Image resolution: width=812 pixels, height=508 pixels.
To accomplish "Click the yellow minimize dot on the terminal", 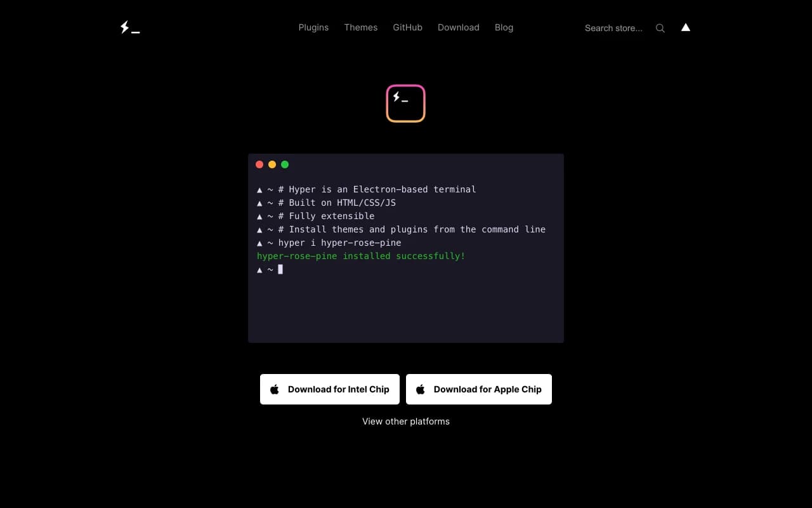I will point(272,164).
